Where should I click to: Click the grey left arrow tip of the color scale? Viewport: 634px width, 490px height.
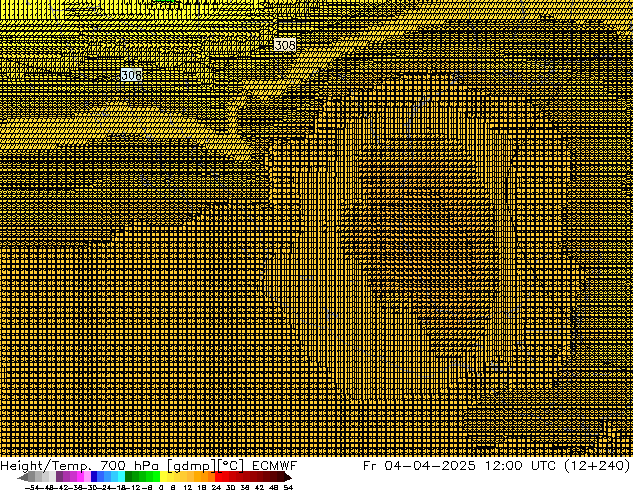point(22,477)
